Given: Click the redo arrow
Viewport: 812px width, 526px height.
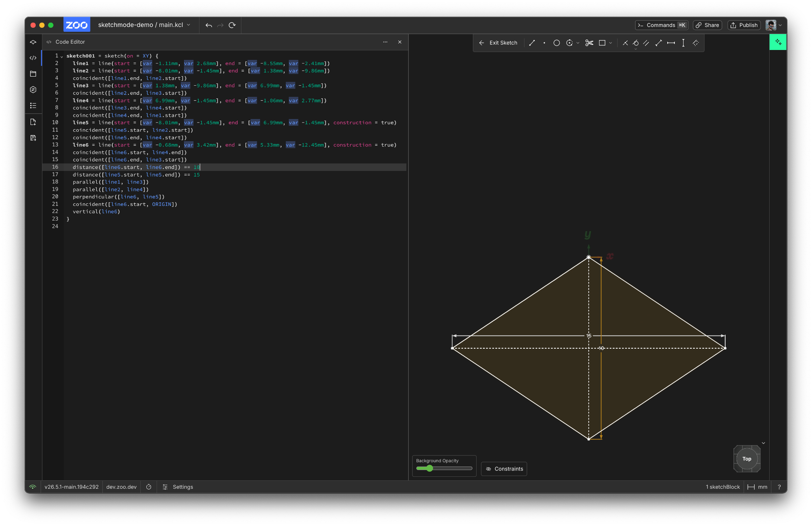Looking at the screenshot, I should [x=220, y=25].
